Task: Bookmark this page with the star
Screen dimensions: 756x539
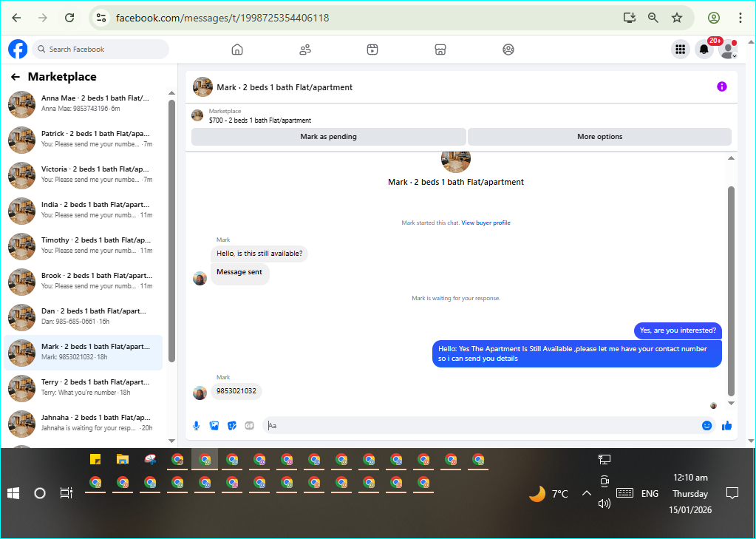Action: coord(677,18)
